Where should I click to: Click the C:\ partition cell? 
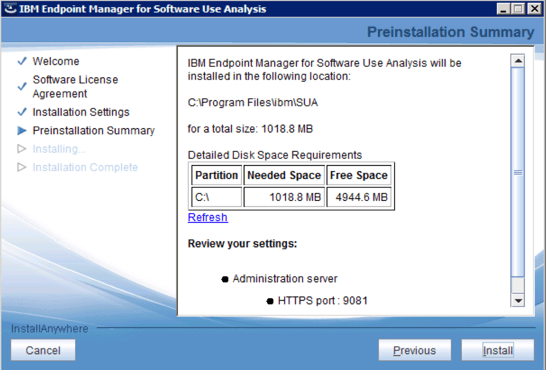pos(216,197)
